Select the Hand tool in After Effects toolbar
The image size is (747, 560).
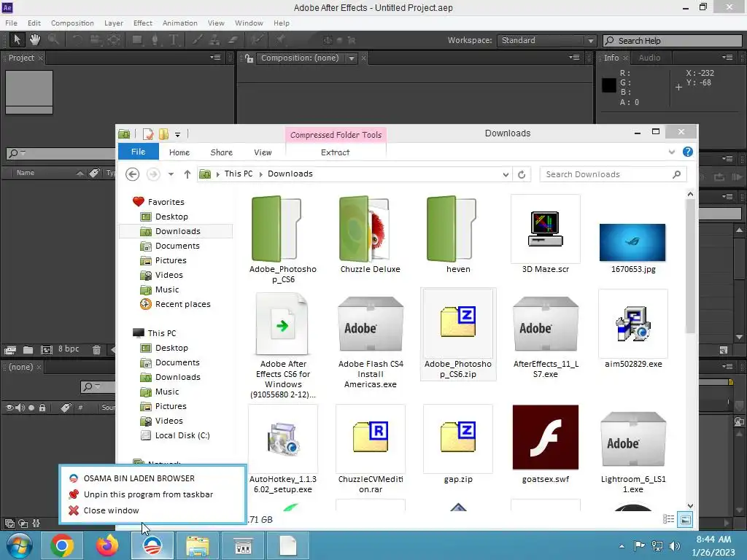pyautogui.click(x=35, y=39)
